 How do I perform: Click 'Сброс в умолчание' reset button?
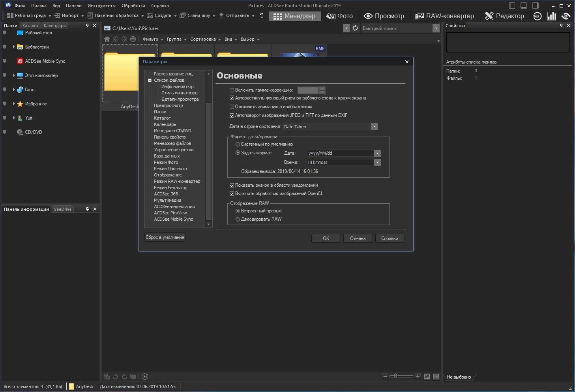165,237
